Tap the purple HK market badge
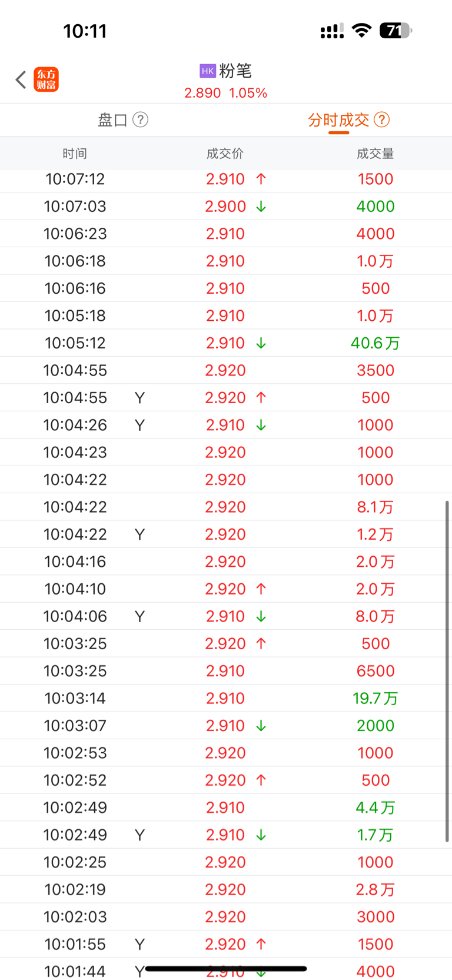The width and height of the screenshot is (452, 980). (x=208, y=71)
